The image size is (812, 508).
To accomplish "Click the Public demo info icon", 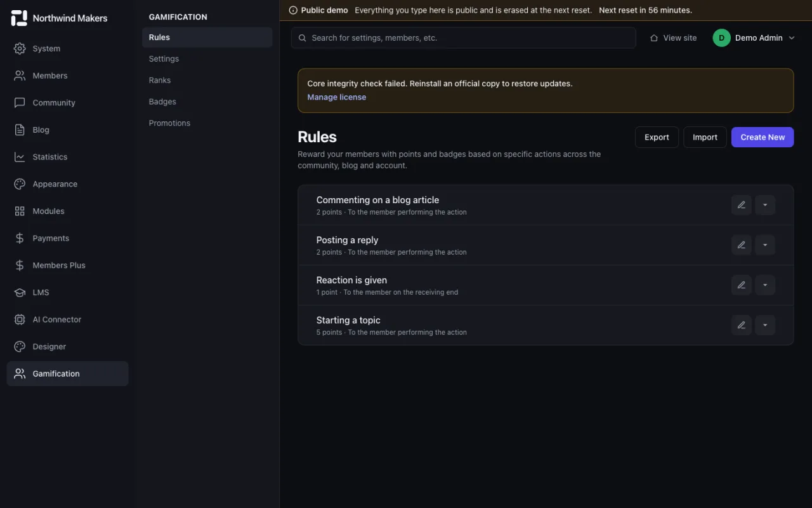I will point(293,10).
